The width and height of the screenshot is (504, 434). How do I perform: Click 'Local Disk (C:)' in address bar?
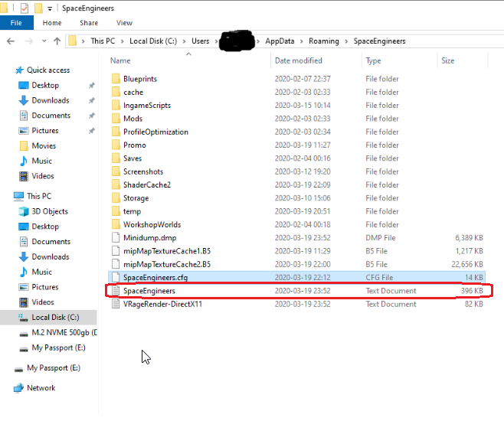[x=153, y=41]
